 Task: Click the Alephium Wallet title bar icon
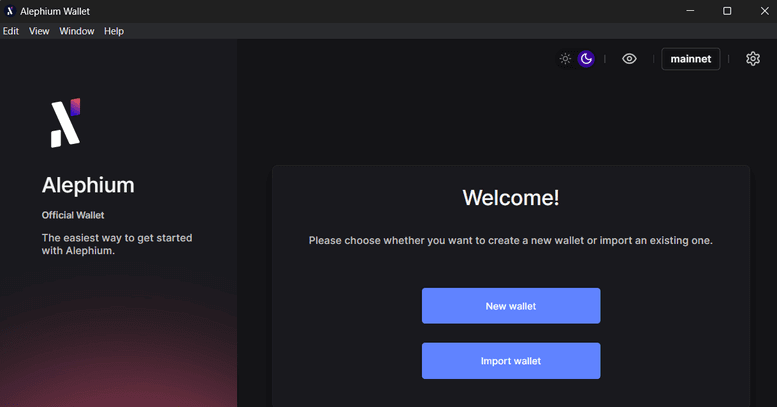(x=9, y=11)
